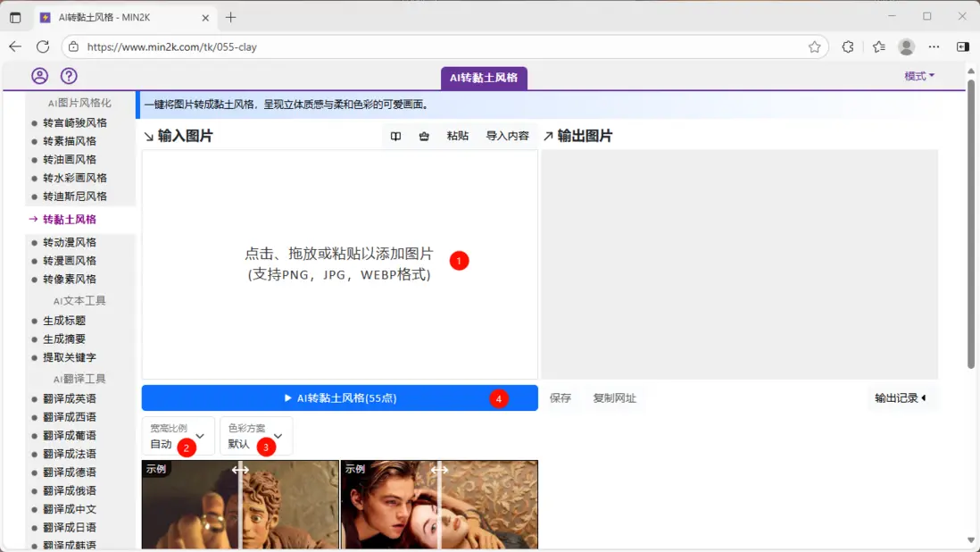Open 生成摘要 text tool

coord(64,339)
